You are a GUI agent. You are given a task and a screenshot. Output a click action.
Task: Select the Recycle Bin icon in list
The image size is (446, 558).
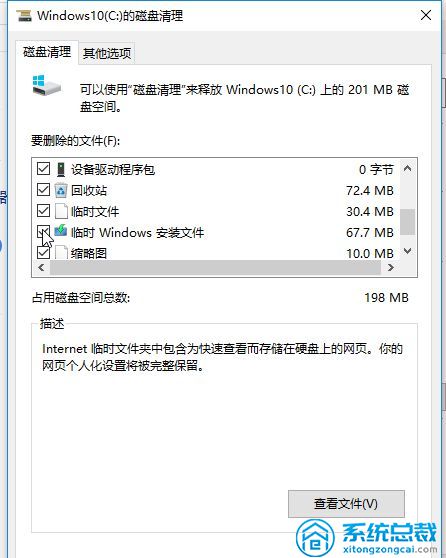click(61, 190)
